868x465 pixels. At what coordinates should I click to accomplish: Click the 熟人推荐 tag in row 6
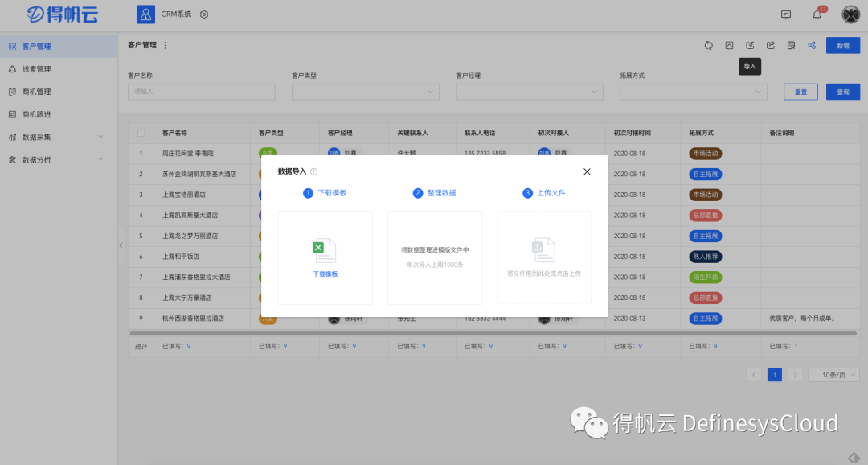tap(706, 257)
